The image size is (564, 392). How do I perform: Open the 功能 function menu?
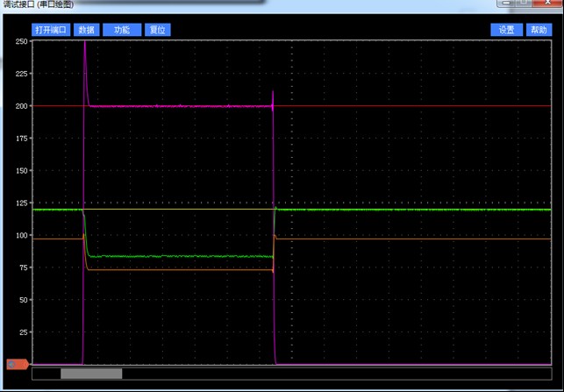point(122,30)
